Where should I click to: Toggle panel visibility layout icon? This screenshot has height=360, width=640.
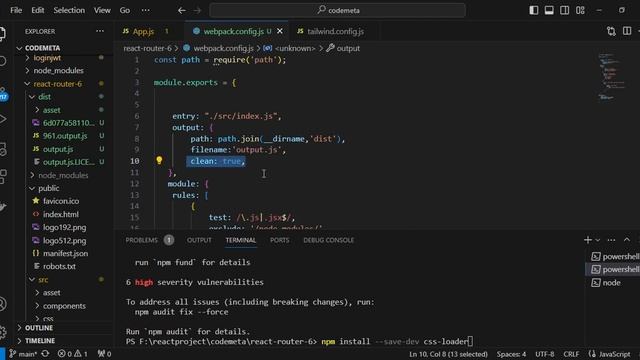(549, 10)
